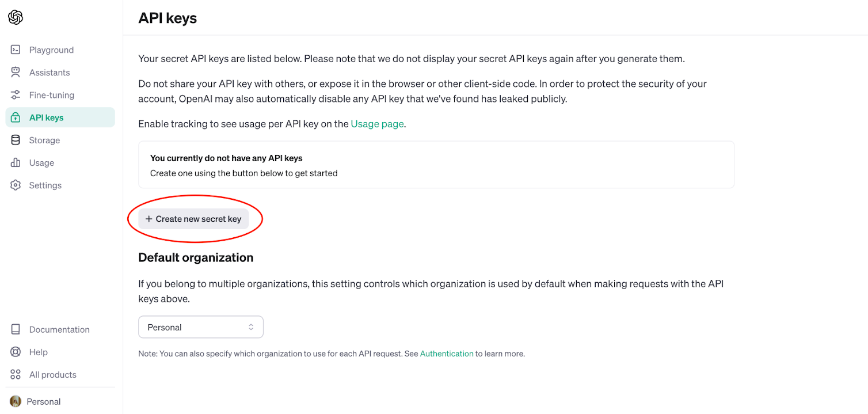Open Settings via the gear icon

16,185
